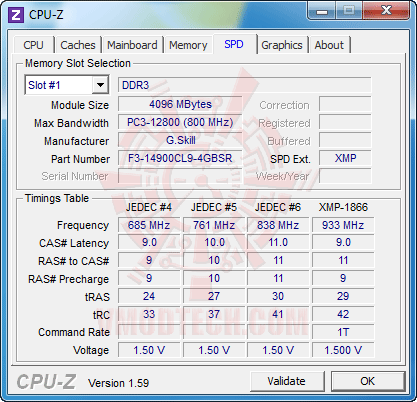
Task: Click the 10.0 CAS# Latency cell
Action: [x=214, y=243]
